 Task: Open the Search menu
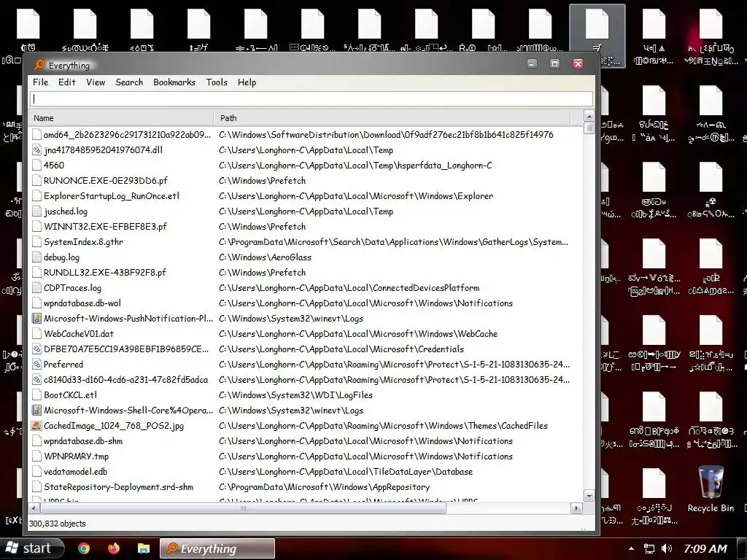[x=129, y=82]
